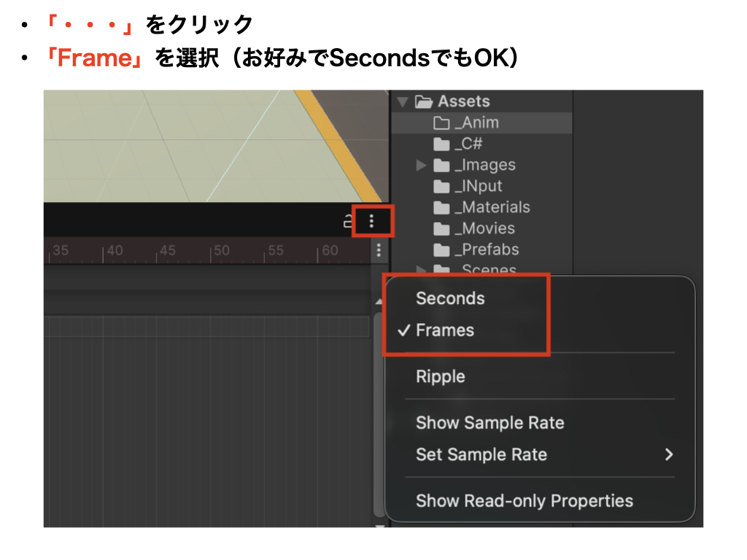Click frame 45 on timeline ruler
The image size is (747, 560).
(167, 251)
